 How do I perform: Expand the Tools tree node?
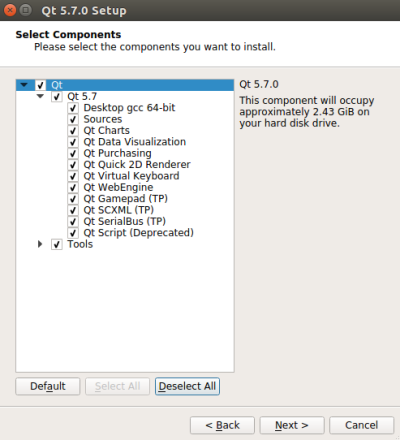point(40,244)
